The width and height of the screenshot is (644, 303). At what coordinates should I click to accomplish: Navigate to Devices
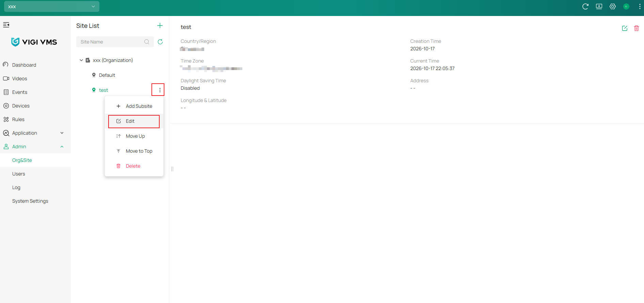(35, 106)
